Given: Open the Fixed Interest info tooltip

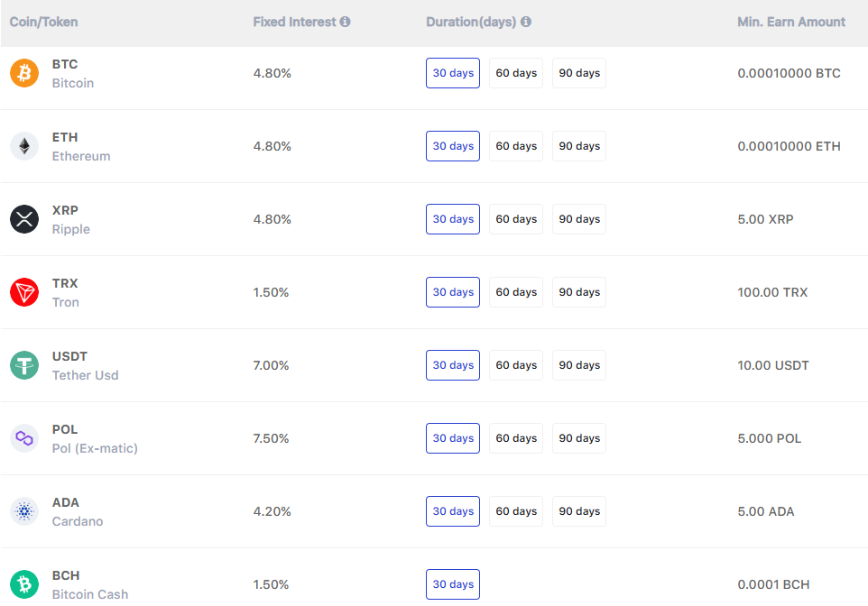Looking at the screenshot, I should click(346, 22).
